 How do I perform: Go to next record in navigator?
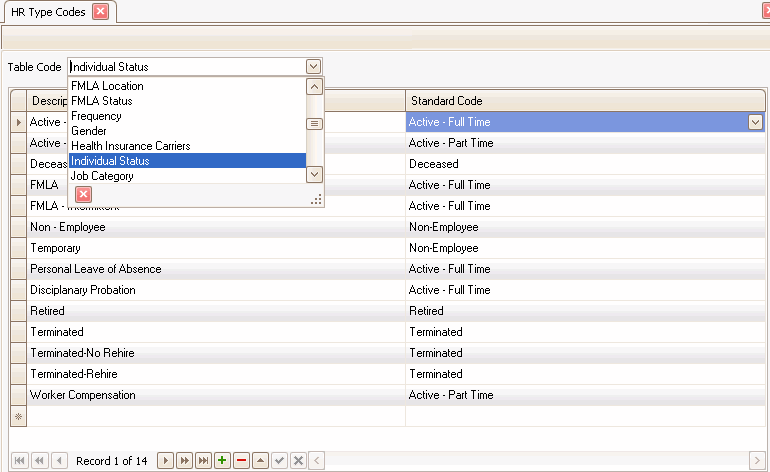(166, 460)
